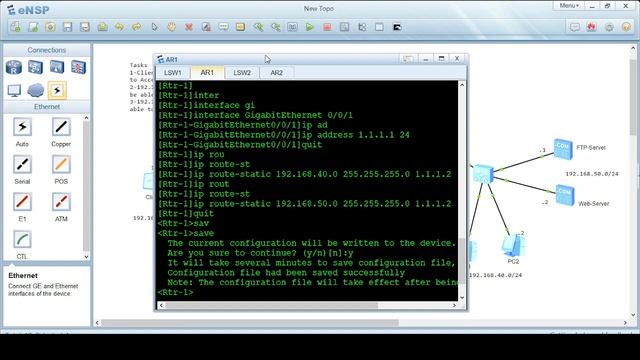Click the open CLI console icon

pos(397,27)
